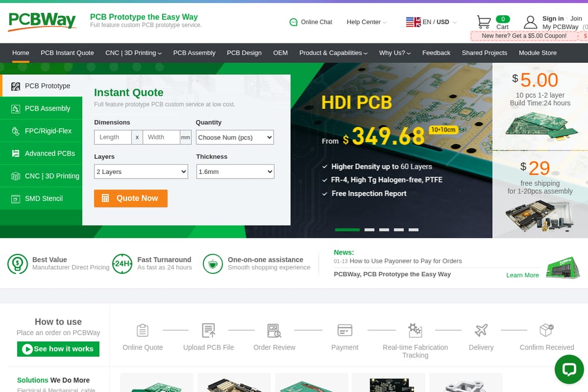Viewport: 588px width, 392px height.
Task: Select the last carousel slide indicator
Action: click(413, 230)
